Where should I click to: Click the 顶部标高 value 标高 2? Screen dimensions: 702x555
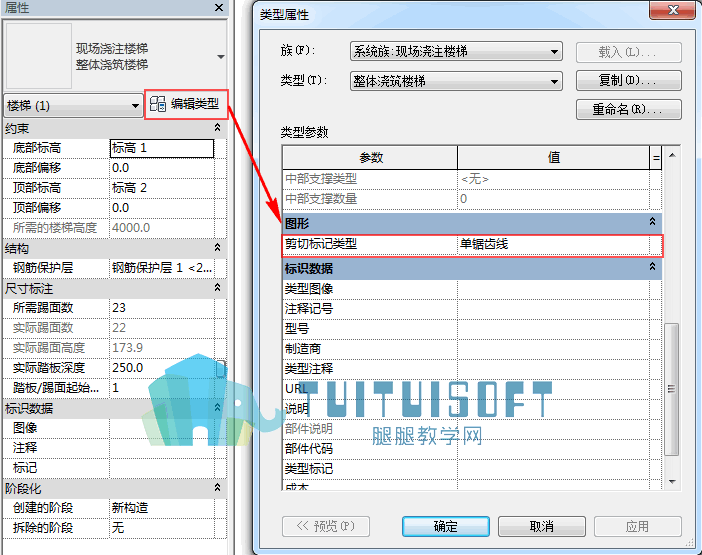[x=162, y=188]
